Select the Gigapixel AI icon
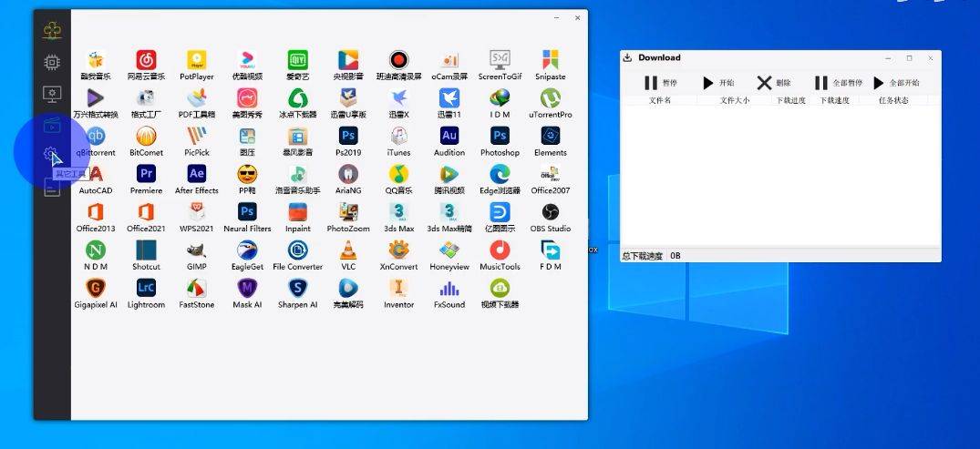Screen dimensions: 980x449 [x=96, y=290]
